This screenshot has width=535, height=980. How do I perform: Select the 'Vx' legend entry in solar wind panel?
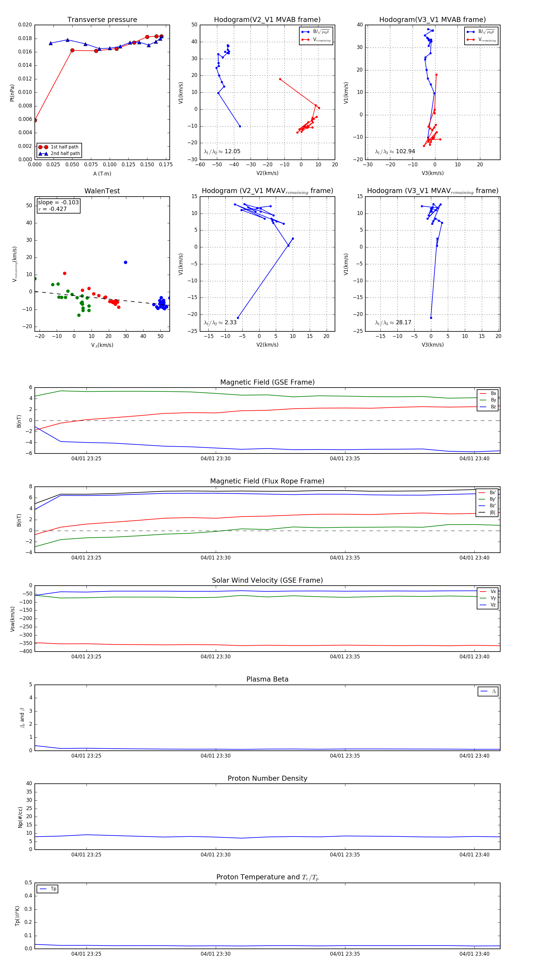(x=488, y=591)
